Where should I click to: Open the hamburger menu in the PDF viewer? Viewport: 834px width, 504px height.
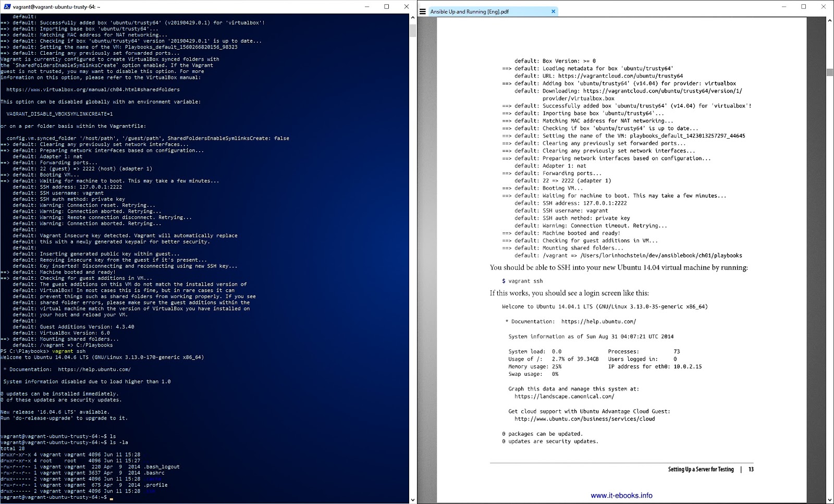point(423,11)
